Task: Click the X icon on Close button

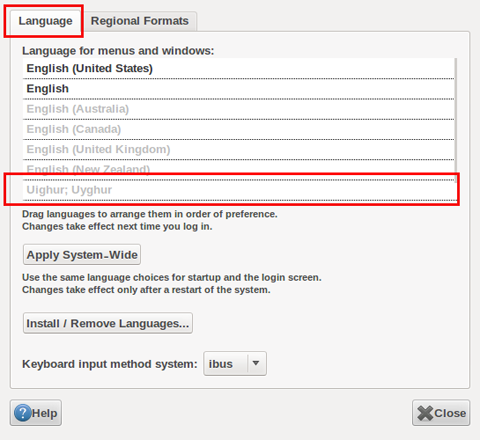Action: pos(425,413)
